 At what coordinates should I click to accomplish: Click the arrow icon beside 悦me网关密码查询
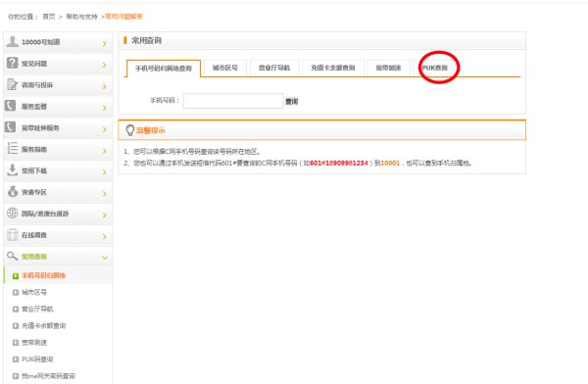[x=16, y=376]
